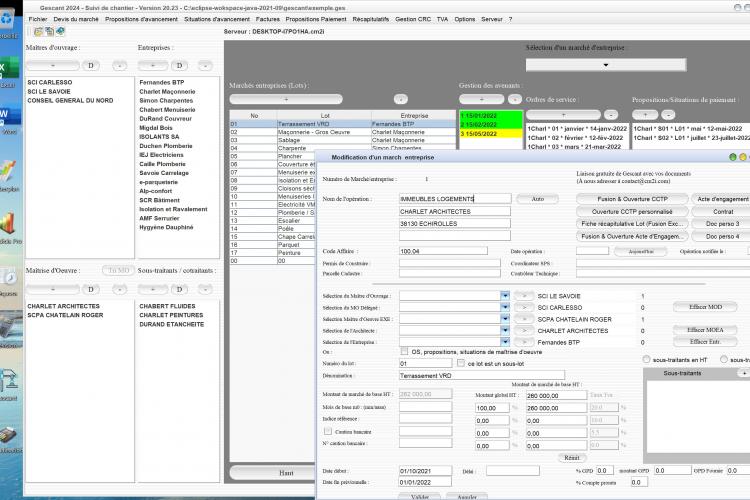Add an ordre de service with the plus button

tap(563, 115)
